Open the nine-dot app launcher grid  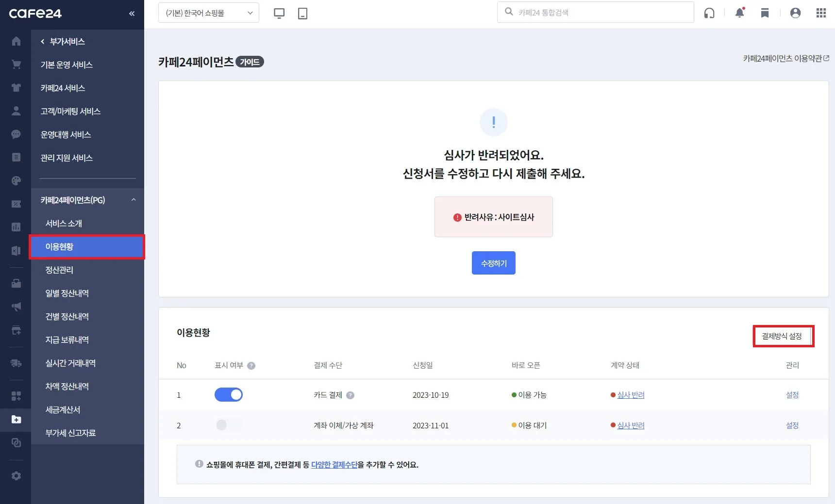(821, 13)
